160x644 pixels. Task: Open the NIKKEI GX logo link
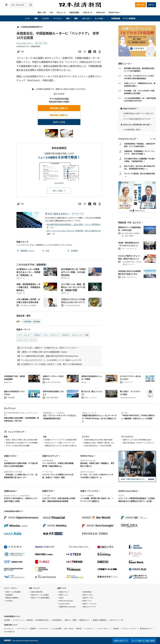(x=134, y=517)
